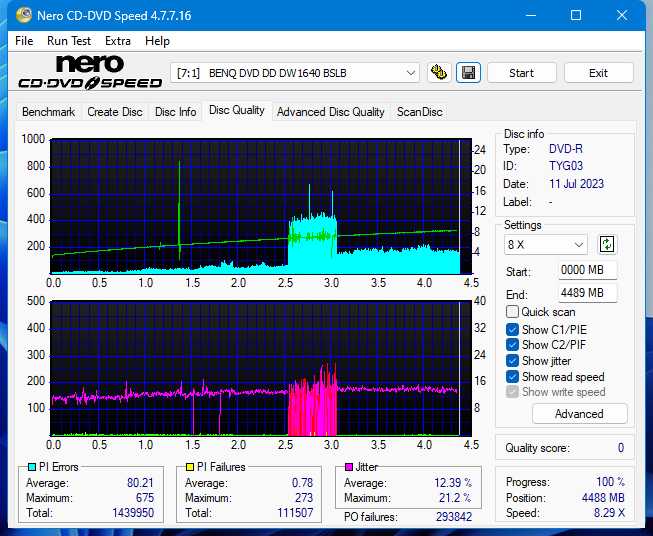Click the PI Failures jitter graph area
The image size is (653, 536).
[x=261, y=368]
